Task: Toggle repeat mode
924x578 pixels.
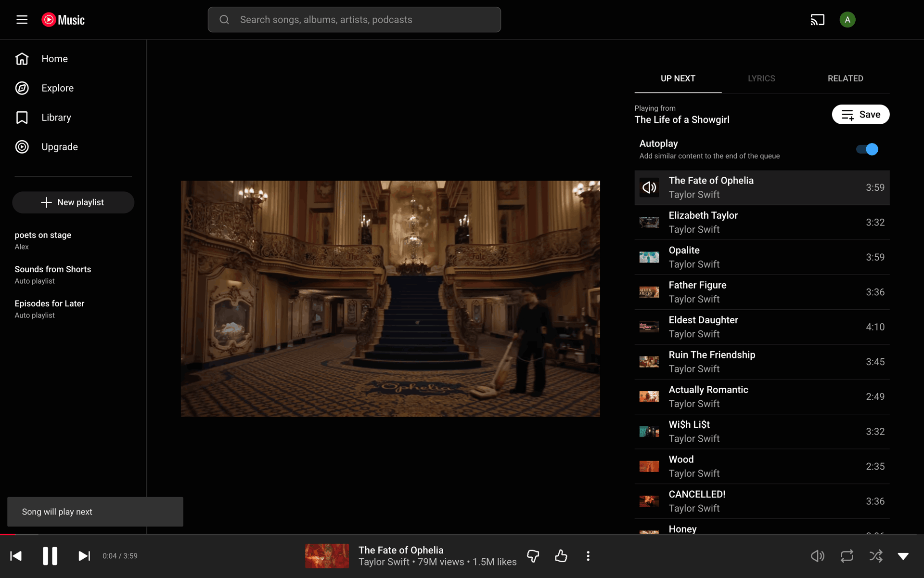Action: [x=847, y=556]
